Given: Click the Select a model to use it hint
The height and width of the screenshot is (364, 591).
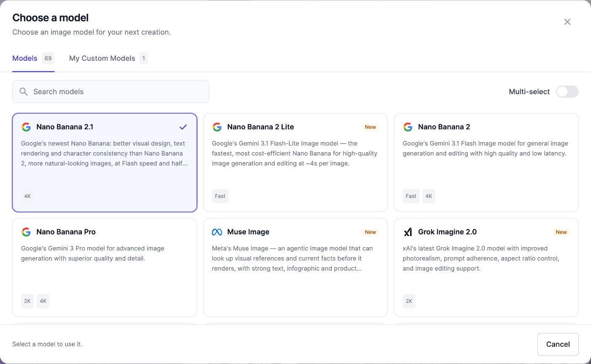Looking at the screenshot, I should tap(47, 344).
